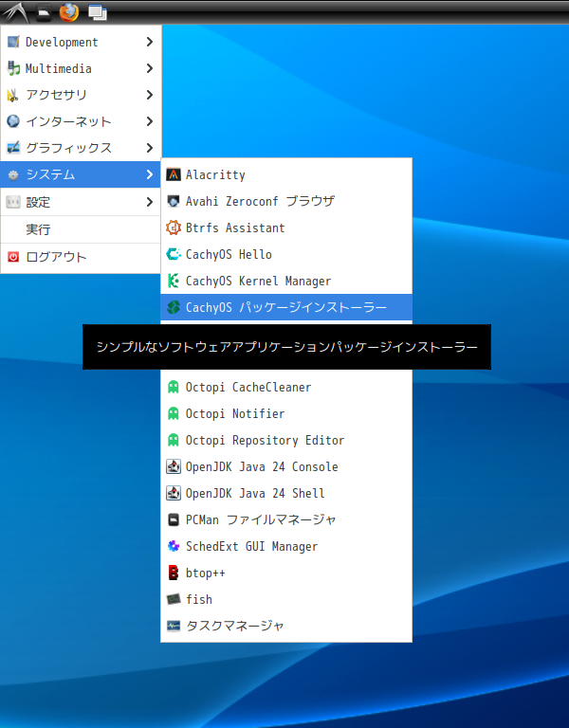Click the Octopi Notifier ghost icon
The image size is (569, 728).
pos(174,413)
